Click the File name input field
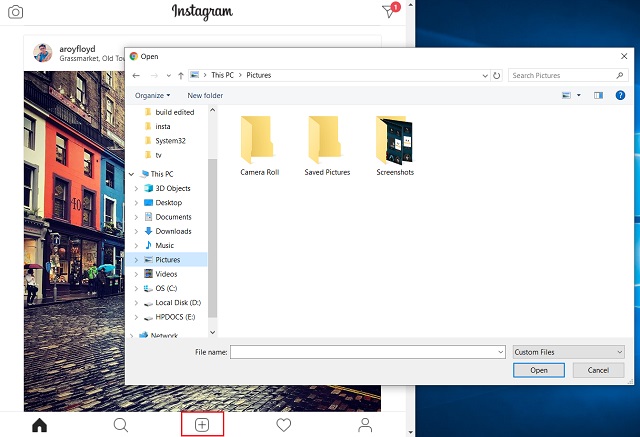The width and height of the screenshot is (640, 437). click(363, 352)
